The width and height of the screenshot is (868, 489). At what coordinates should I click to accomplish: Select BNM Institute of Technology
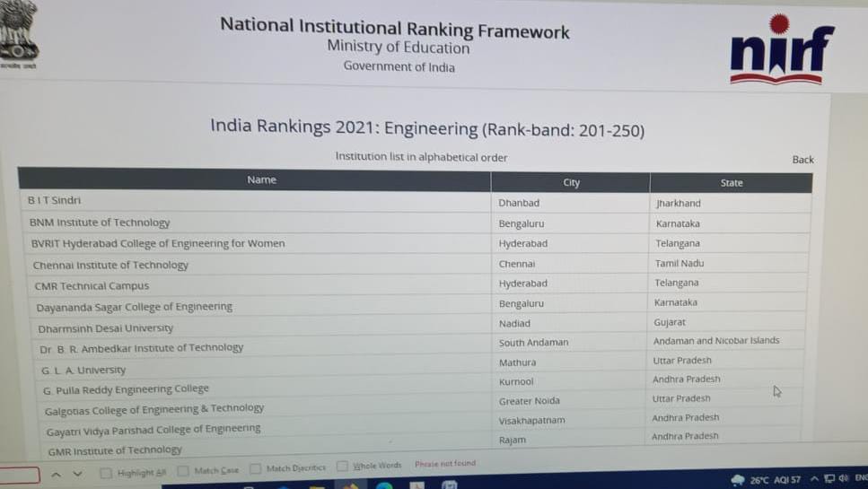click(100, 223)
